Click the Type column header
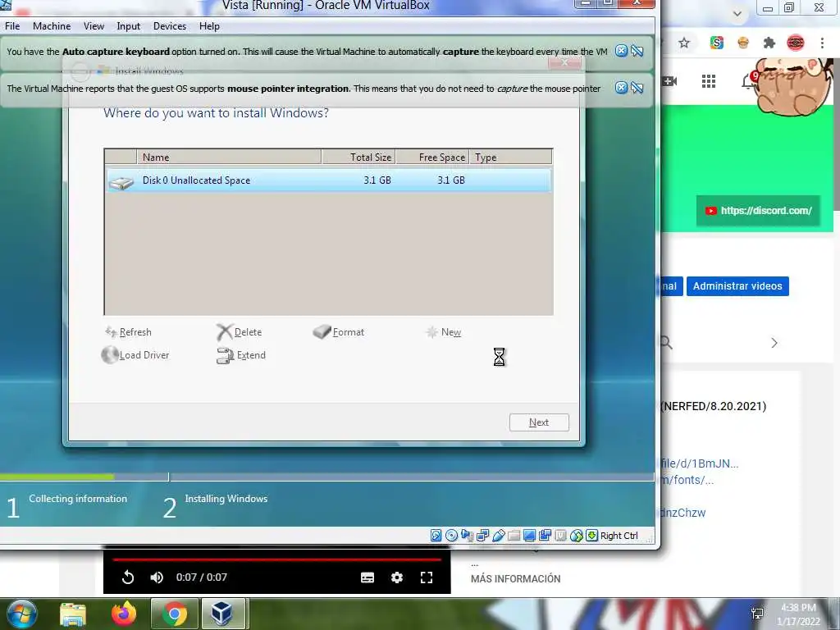This screenshot has width=840, height=630. click(510, 157)
